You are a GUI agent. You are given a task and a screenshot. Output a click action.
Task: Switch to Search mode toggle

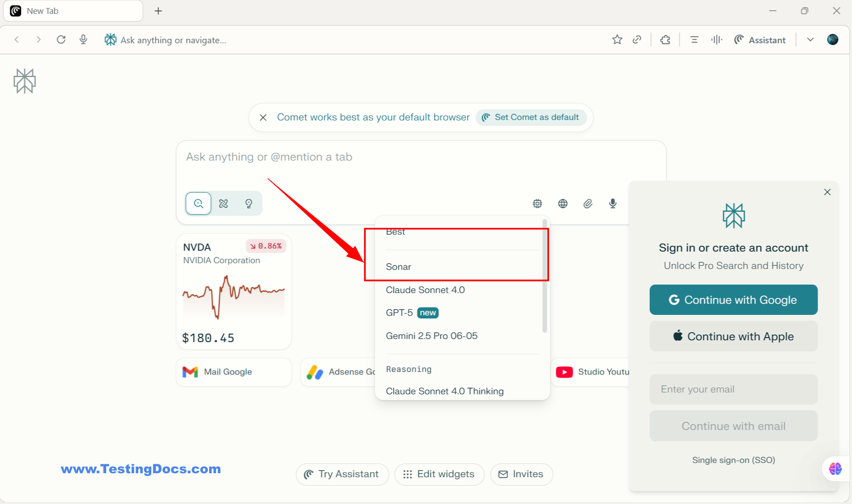click(x=199, y=203)
